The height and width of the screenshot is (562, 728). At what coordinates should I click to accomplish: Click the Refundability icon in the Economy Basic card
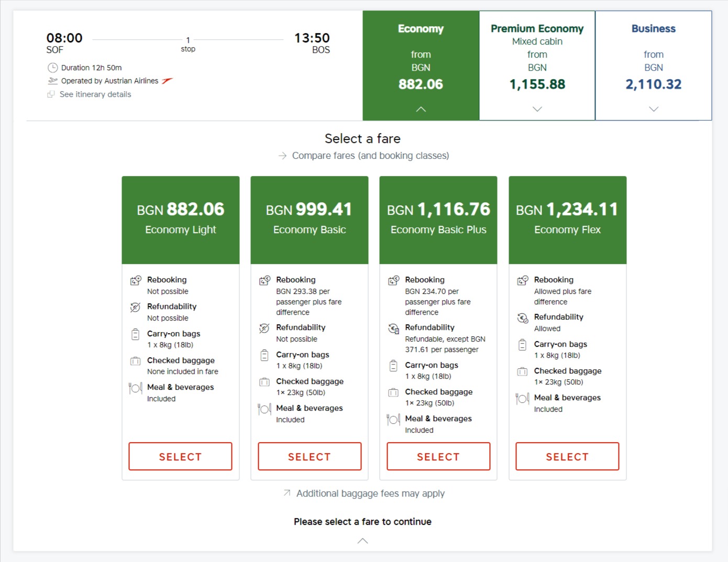pyautogui.click(x=264, y=328)
